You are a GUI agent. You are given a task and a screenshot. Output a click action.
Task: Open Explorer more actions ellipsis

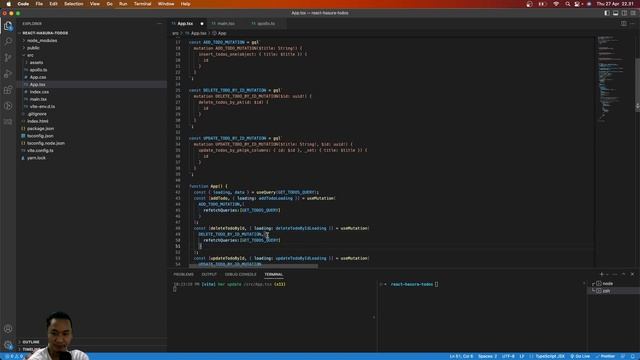(x=159, y=24)
